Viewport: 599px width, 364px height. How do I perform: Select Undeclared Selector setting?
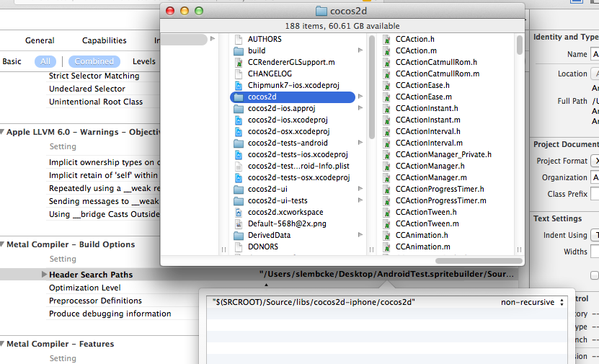coord(87,89)
